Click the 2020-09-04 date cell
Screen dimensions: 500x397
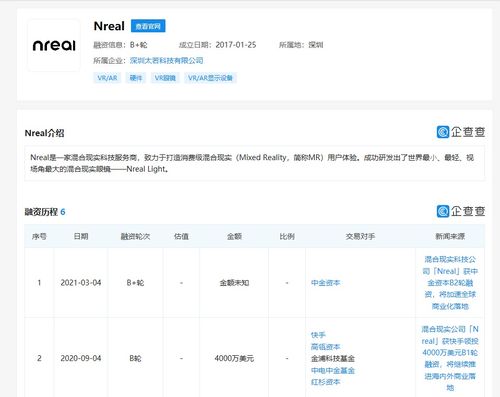coord(81,358)
